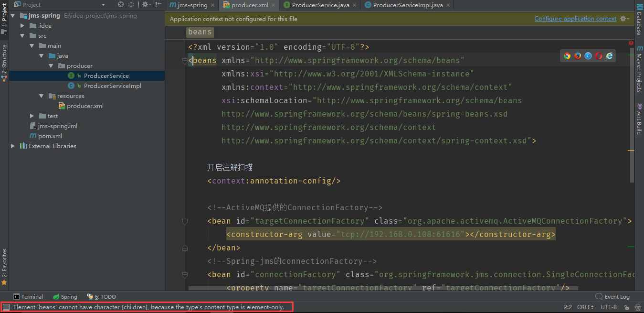Expand the test folder
Image resolution: width=644 pixels, height=313 pixels.
(x=32, y=116)
